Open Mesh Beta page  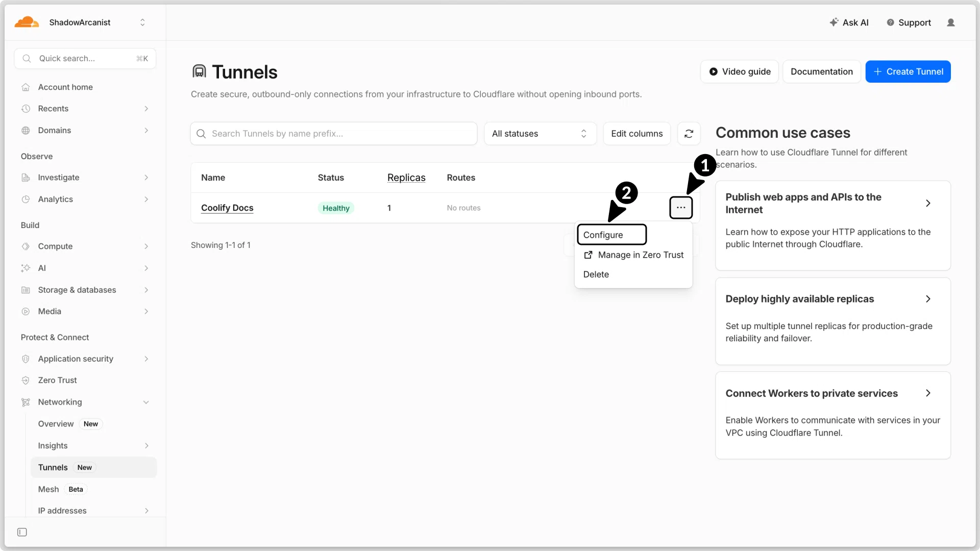tap(63, 489)
